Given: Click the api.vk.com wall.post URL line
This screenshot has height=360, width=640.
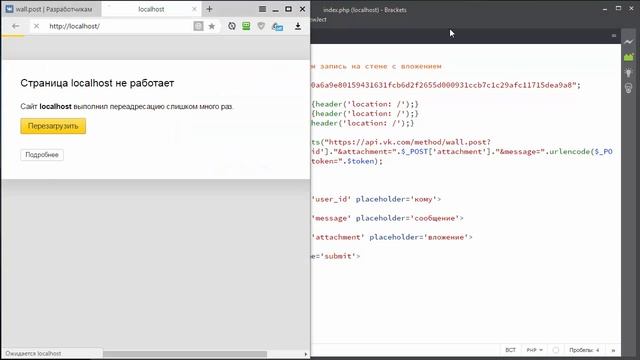Looking at the screenshot, I should [401, 142].
